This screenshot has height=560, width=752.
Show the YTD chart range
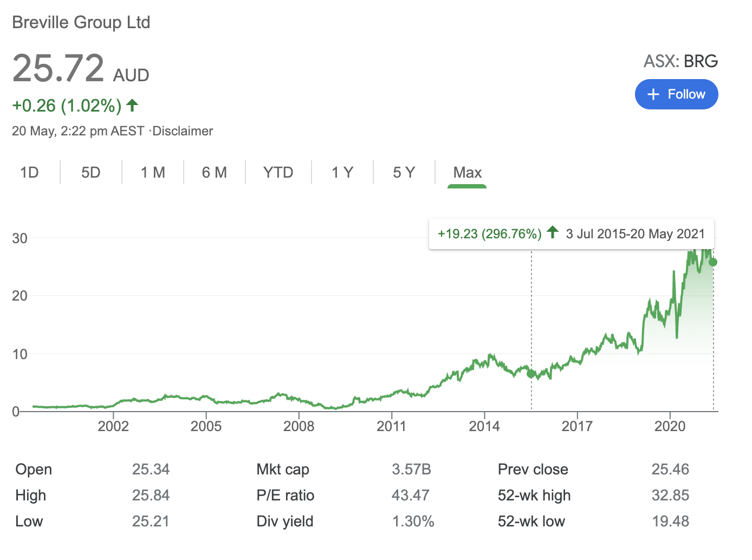coord(278,173)
